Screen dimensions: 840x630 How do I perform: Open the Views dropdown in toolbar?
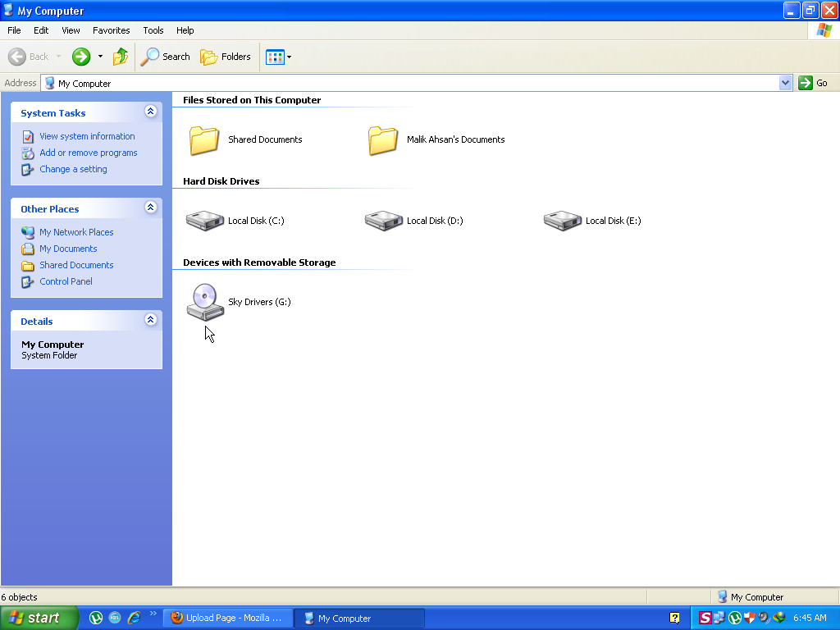point(278,57)
